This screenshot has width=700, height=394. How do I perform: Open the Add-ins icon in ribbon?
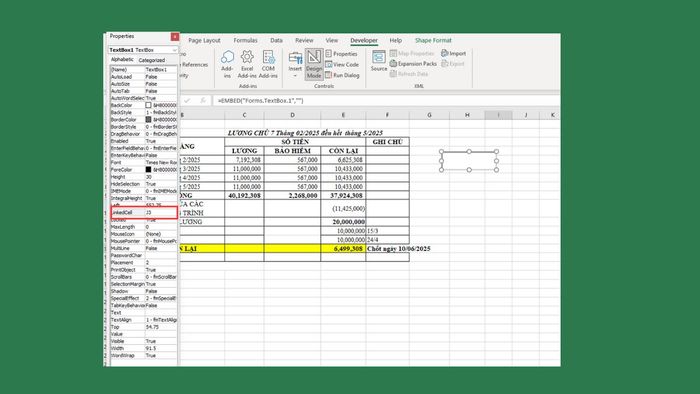click(x=227, y=64)
